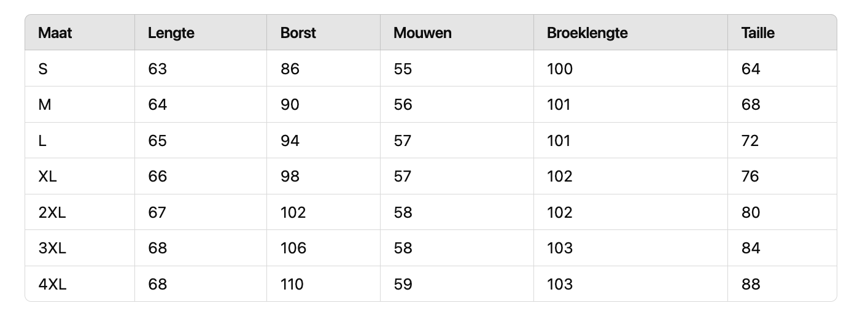Click Lengte value 63 for size S
Image resolution: width=868 pixels, height=319 pixels.
click(x=157, y=69)
